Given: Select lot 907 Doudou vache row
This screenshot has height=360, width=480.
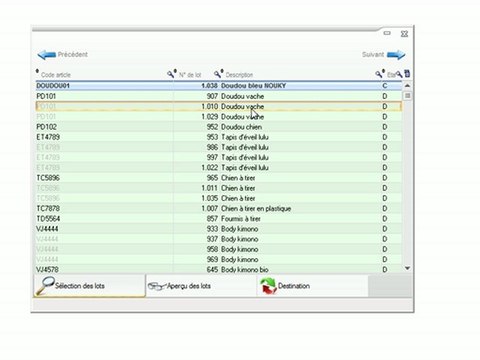Looking at the screenshot, I should (x=219, y=96).
